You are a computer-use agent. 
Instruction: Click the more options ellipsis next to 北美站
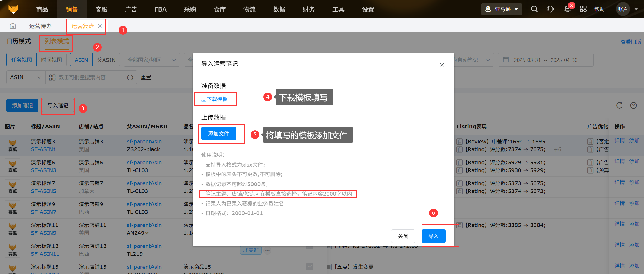pyautogui.click(x=267, y=250)
